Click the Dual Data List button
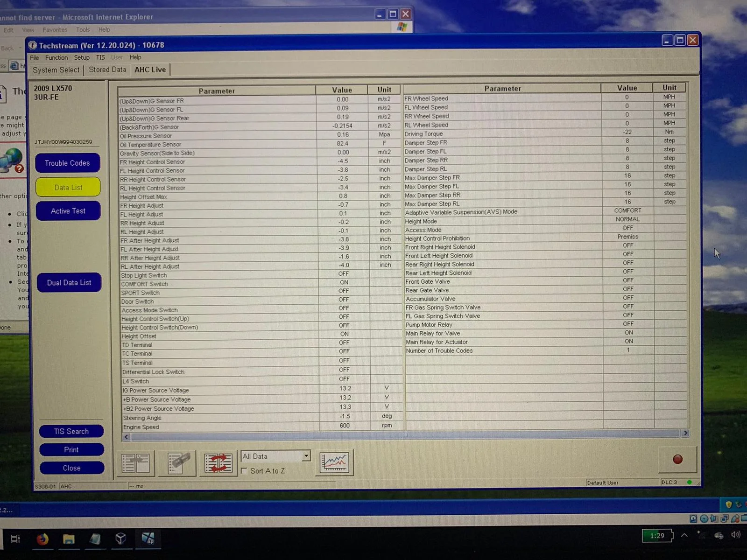 tap(69, 282)
